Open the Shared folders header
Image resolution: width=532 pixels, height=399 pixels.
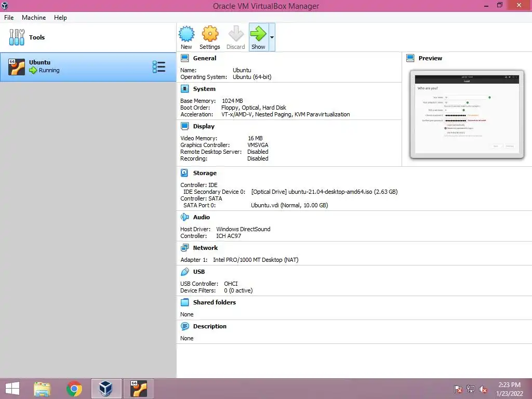215,302
